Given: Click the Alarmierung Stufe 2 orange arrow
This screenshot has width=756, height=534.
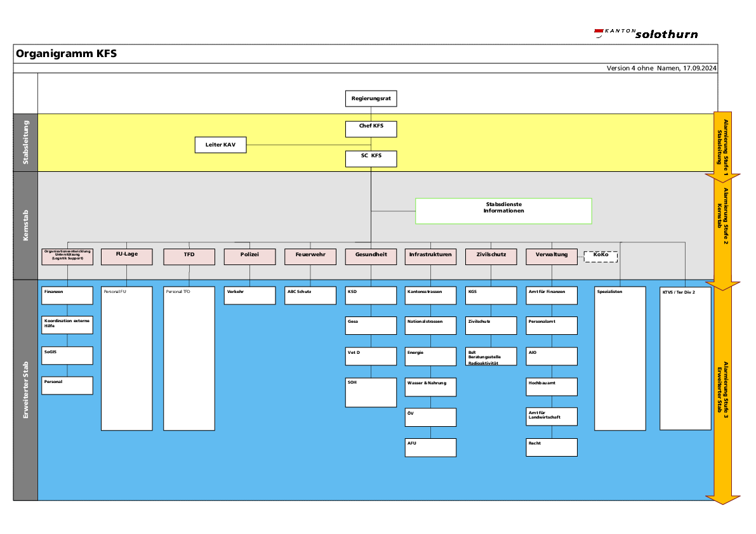Looking at the screenshot, I should 722,228.
